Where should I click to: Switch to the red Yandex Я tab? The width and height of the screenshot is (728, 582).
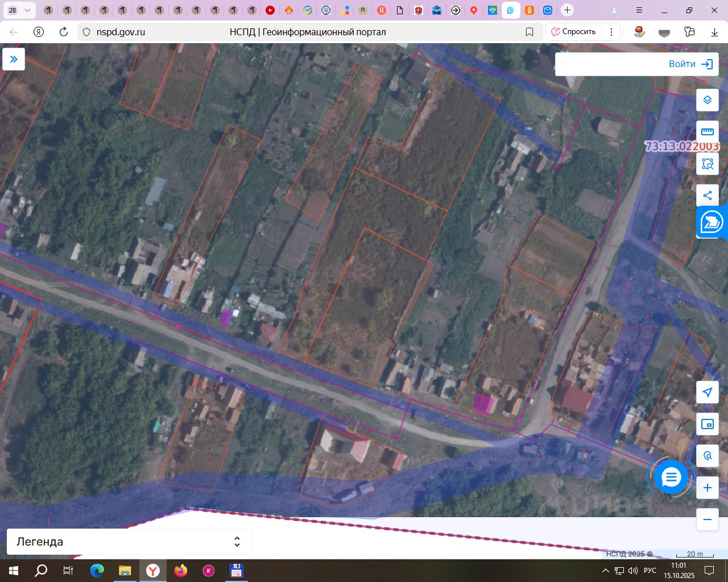pyautogui.click(x=382, y=10)
